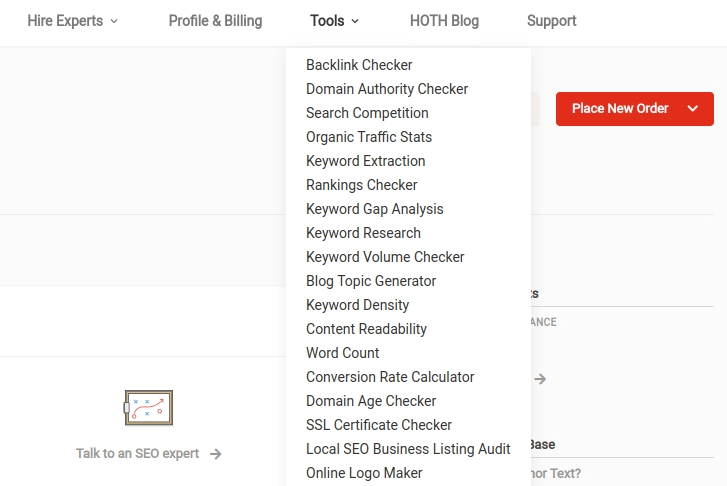Open SSL Certificate Checker
Viewport: 727px width, 486px height.
pyautogui.click(x=379, y=425)
